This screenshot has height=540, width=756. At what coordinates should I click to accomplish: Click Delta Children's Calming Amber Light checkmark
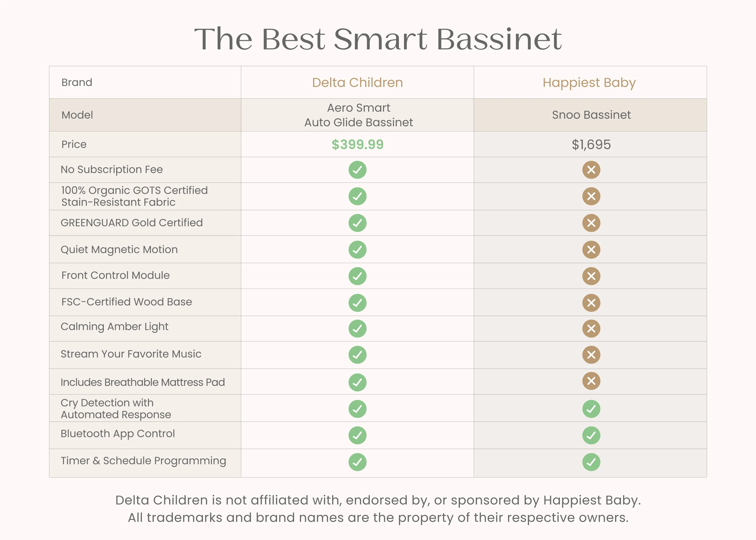pos(357,329)
